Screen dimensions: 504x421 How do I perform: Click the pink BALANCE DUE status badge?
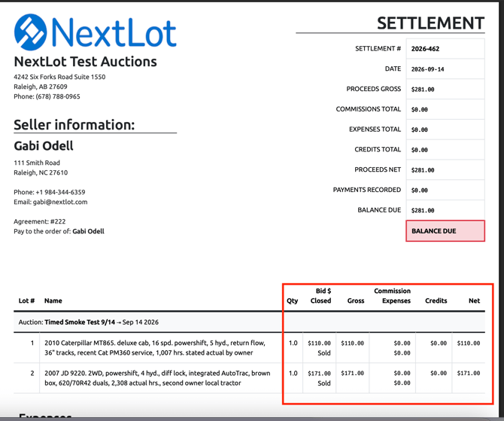click(445, 230)
